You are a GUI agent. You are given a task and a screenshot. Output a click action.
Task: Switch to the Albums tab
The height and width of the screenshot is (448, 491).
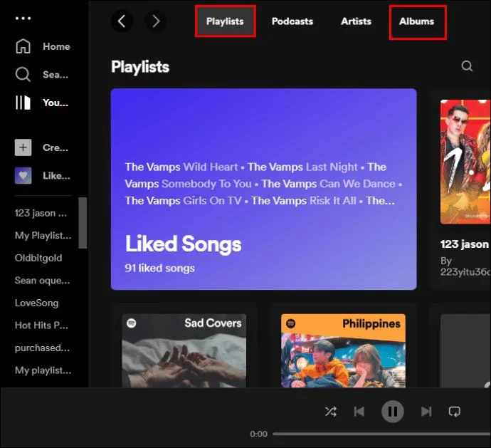[x=417, y=21]
